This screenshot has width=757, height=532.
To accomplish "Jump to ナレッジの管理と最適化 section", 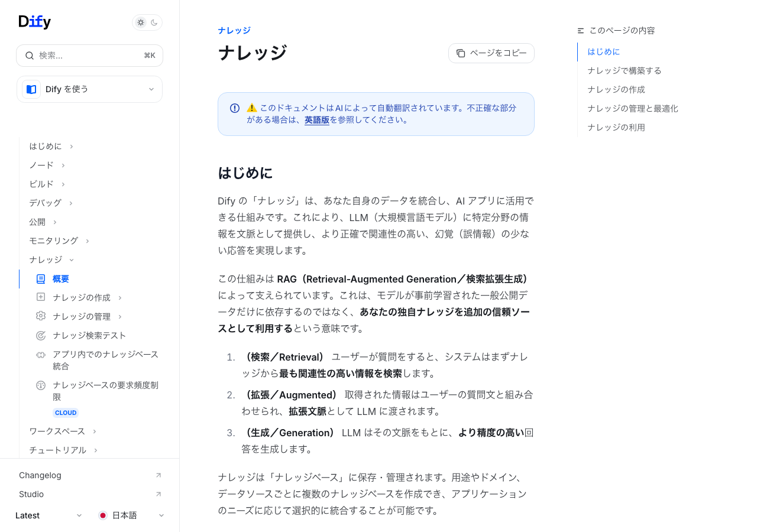I will point(632,108).
